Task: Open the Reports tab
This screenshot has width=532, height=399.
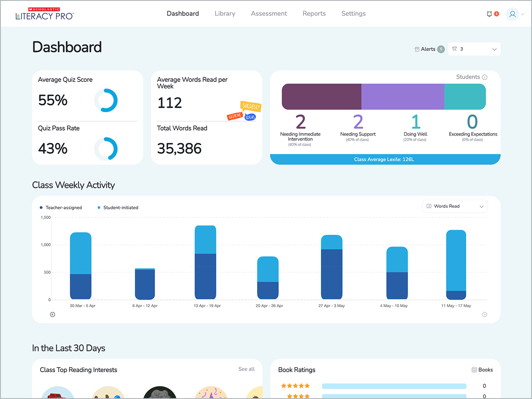Action: (x=314, y=14)
